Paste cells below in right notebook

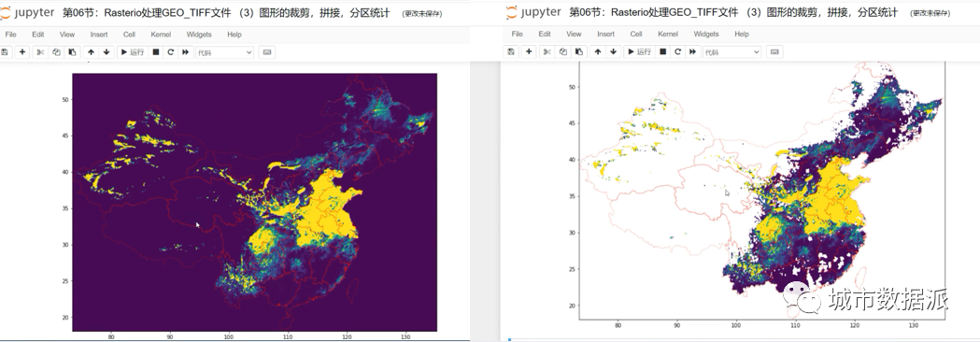point(578,52)
